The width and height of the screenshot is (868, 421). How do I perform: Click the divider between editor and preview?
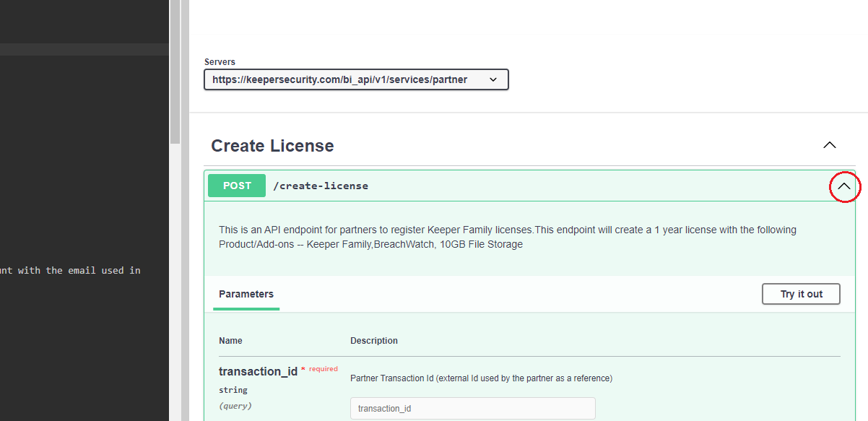(x=185, y=217)
